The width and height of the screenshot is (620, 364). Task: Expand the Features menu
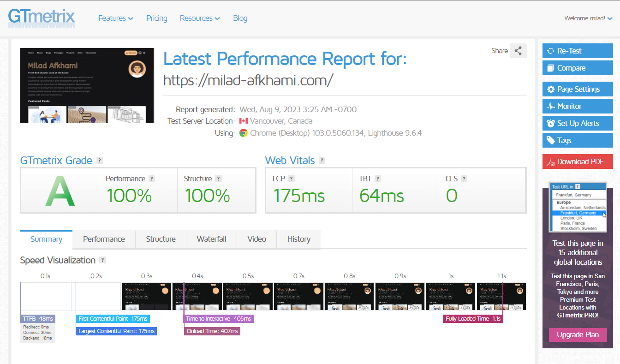(x=116, y=18)
